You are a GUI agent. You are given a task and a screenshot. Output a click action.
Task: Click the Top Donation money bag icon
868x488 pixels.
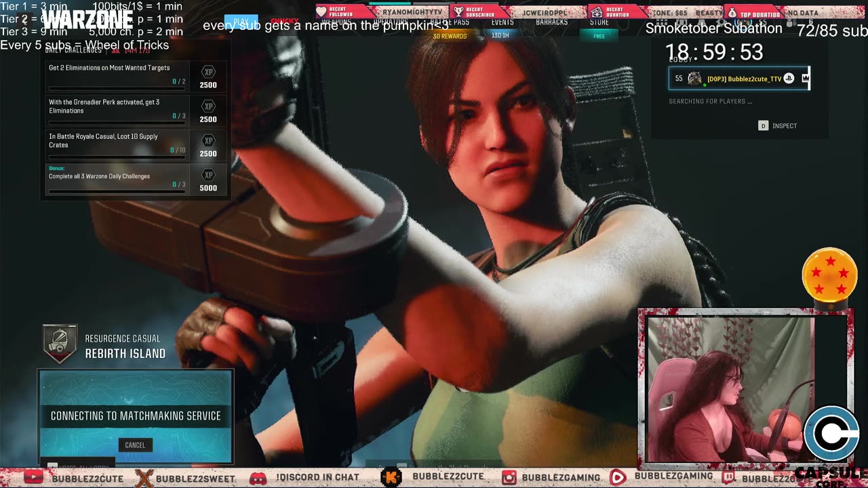point(732,13)
